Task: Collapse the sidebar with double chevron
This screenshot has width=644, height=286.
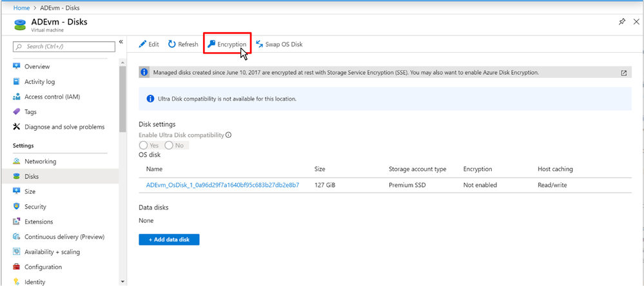Action: [x=121, y=42]
